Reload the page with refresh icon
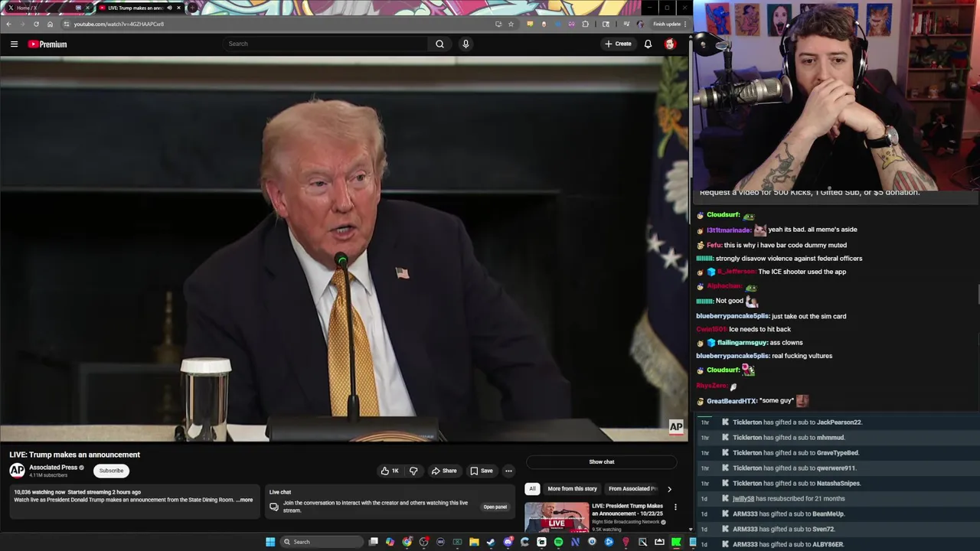980x551 pixels. point(36,24)
